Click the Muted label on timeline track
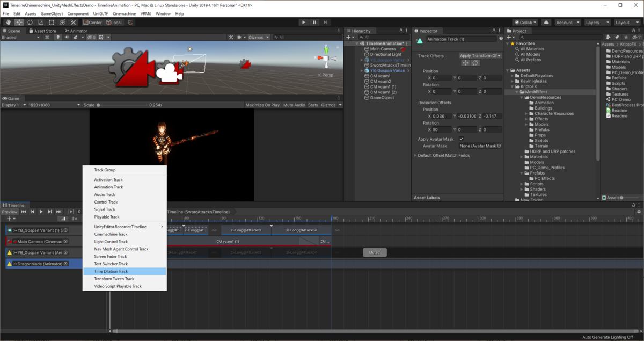Viewport: 644px width, 341px height. coord(375,252)
